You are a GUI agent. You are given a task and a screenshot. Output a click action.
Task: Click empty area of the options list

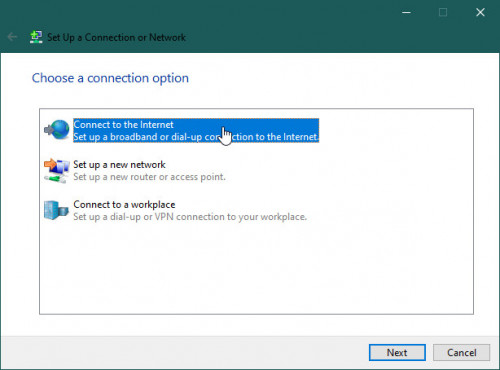[257, 268]
